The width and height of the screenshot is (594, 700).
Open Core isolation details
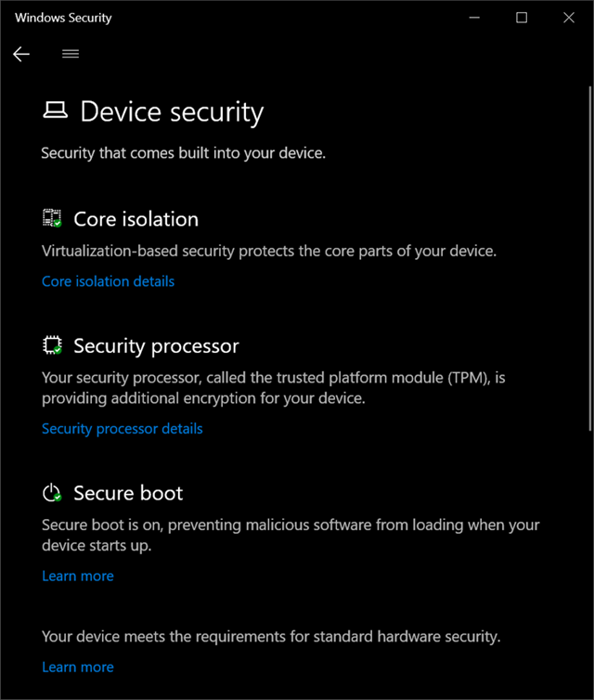(108, 281)
